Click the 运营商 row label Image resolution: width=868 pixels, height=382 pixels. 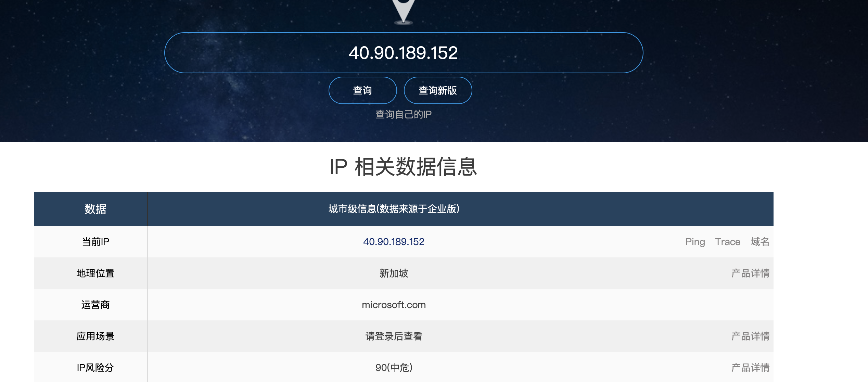[x=95, y=305]
